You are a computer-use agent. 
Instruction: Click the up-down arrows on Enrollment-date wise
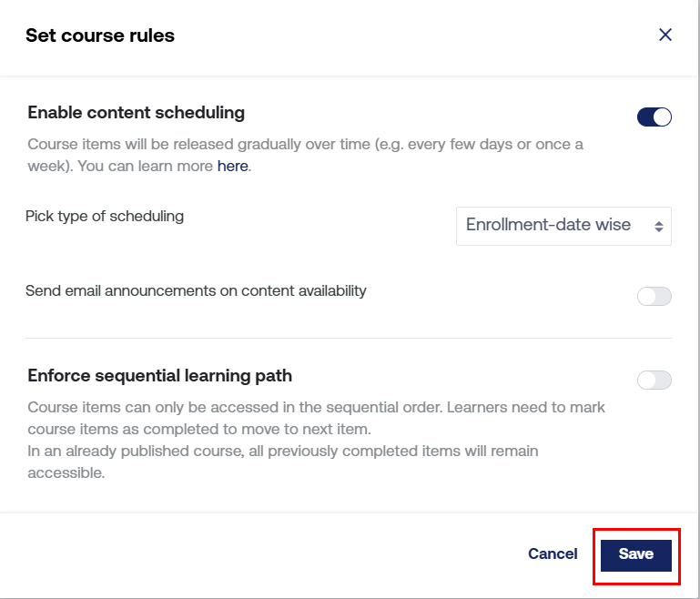[x=659, y=227]
